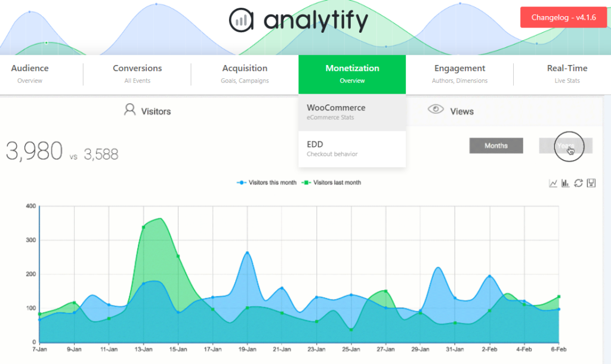611x364 pixels.
Task: Click the Views eye icon
Action: click(436, 109)
